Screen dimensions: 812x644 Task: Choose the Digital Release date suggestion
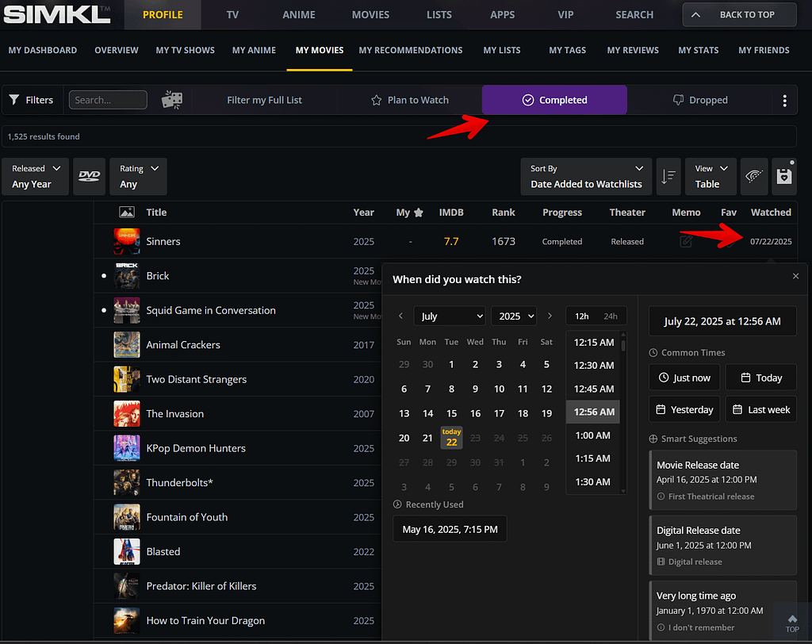tap(722, 546)
